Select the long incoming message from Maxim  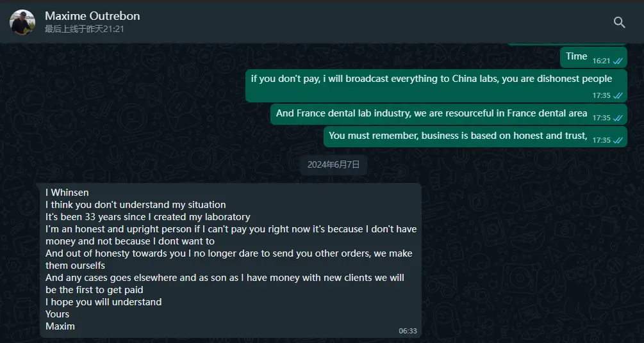click(x=231, y=260)
